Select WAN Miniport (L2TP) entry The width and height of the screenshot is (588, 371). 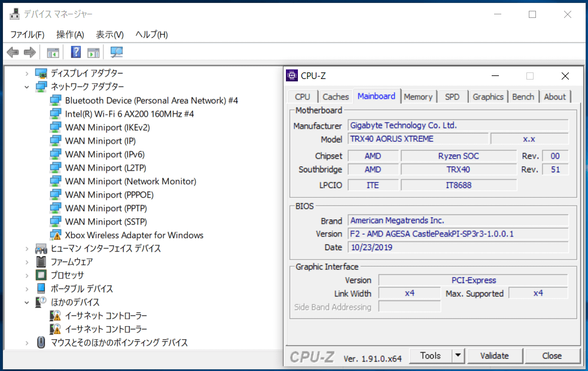tap(105, 168)
